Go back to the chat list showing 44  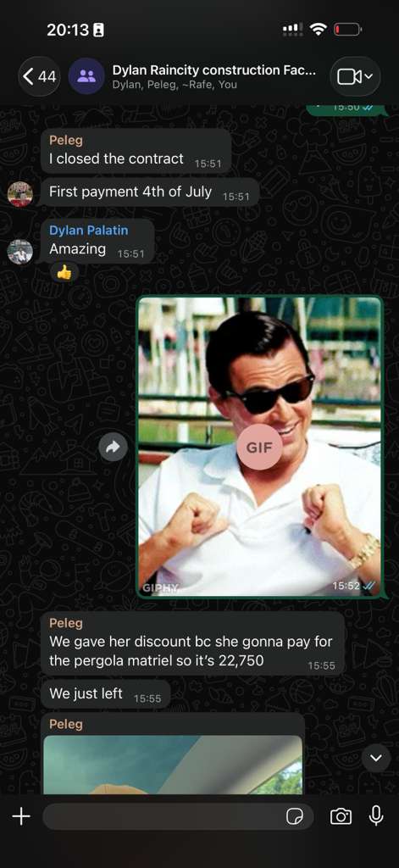[x=39, y=76]
